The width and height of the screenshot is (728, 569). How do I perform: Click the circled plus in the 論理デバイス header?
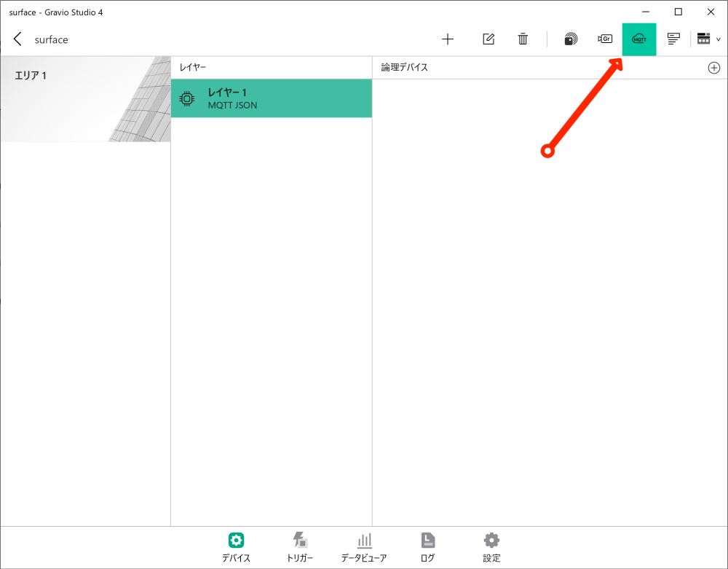(x=714, y=67)
